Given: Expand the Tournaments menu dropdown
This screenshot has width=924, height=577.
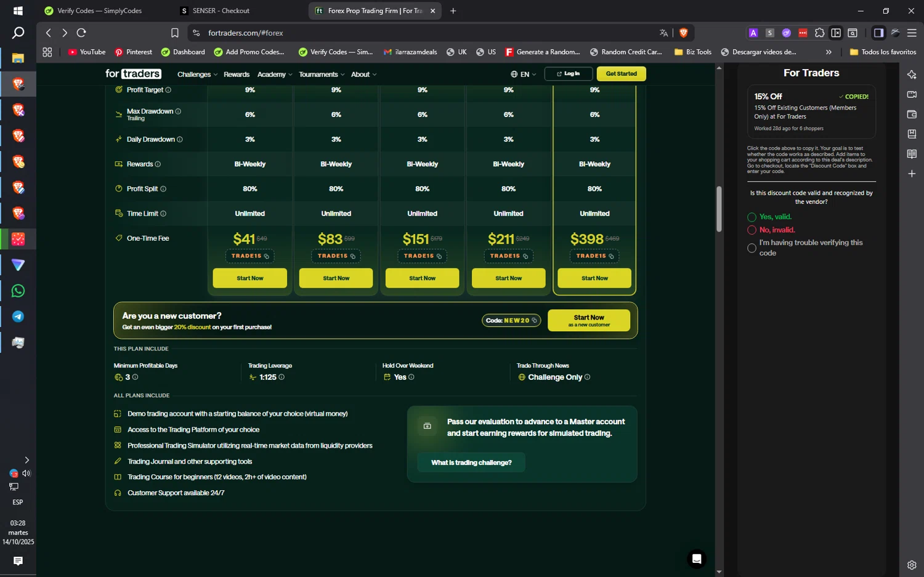Looking at the screenshot, I should pos(322,75).
